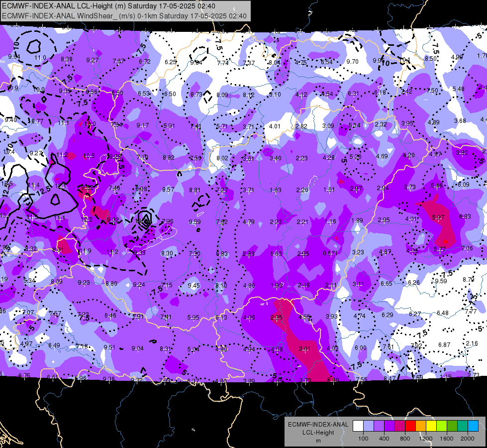Click the yellow legend swatch

pyautogui.click(x=431, y=426)
